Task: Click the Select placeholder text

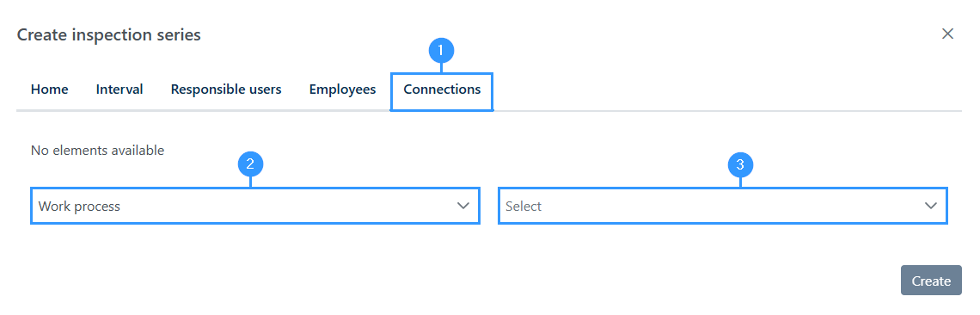Action: (x=524, y=206)
